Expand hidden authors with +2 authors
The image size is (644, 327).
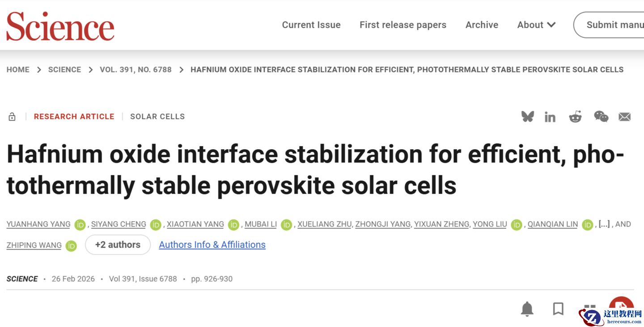click(118, 245)
